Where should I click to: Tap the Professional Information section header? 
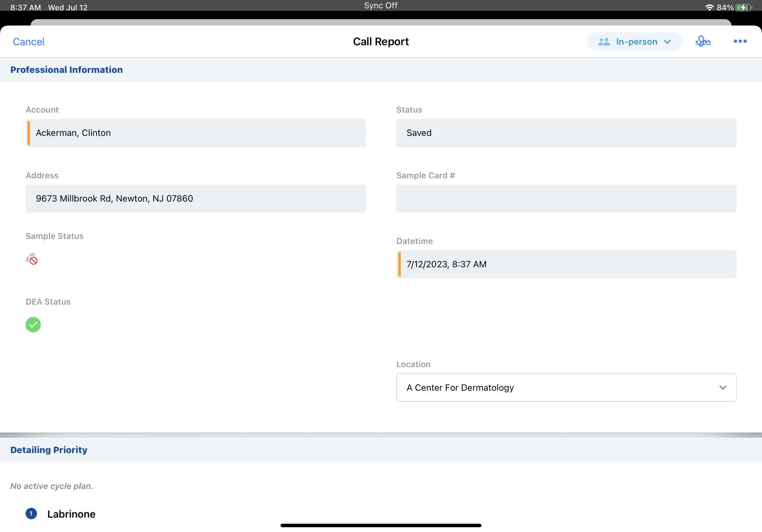pos(66,70)
